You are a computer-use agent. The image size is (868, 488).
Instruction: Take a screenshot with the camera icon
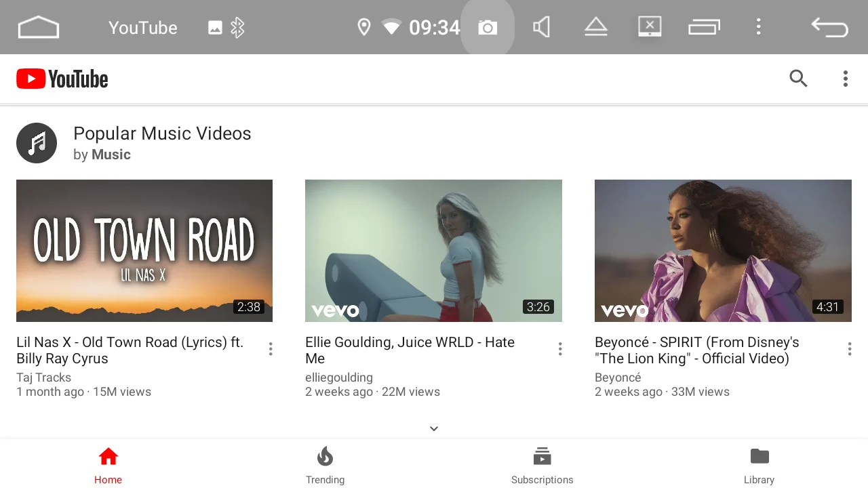pos(488,28)
